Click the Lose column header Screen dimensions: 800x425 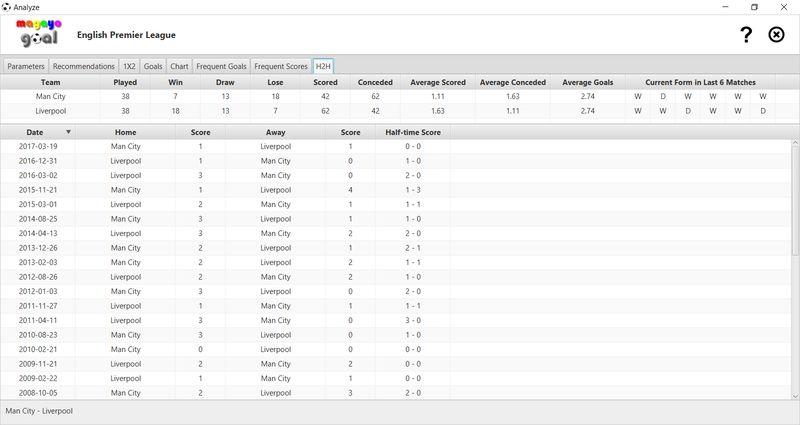point(275,82)
